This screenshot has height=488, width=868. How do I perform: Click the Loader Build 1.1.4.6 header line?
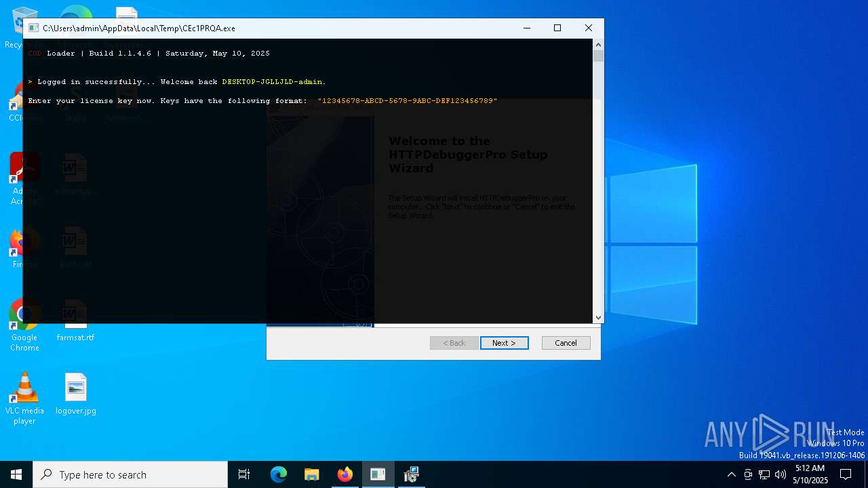[x=149, y=53]
